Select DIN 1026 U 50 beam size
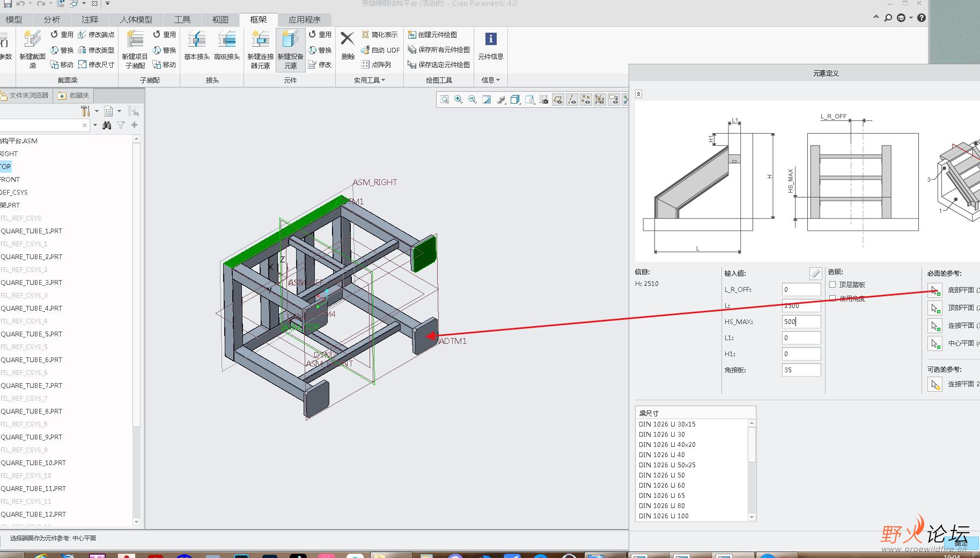 (661, 475)
